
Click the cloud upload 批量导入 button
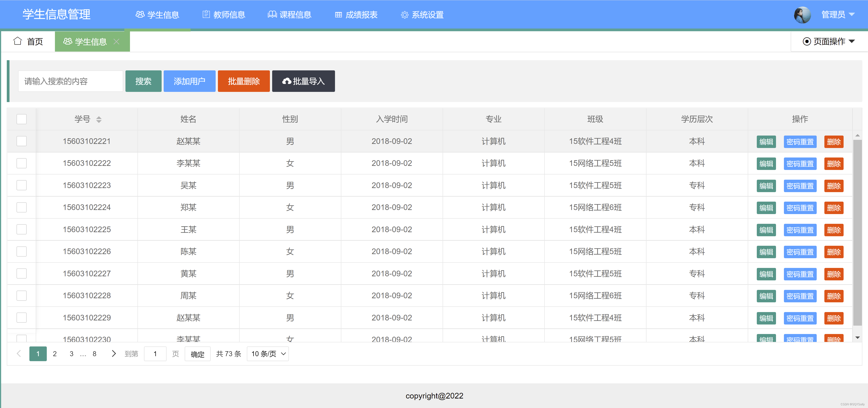pos(303,81)
